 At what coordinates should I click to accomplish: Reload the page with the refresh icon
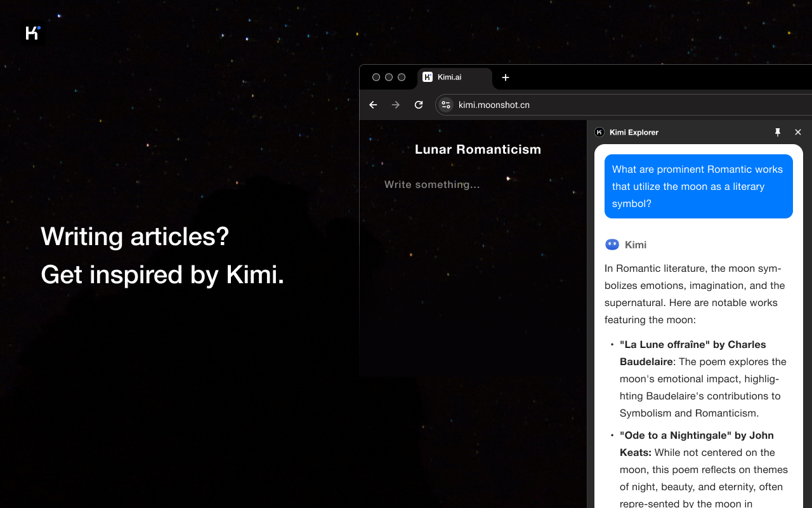[x=419, y=105]
